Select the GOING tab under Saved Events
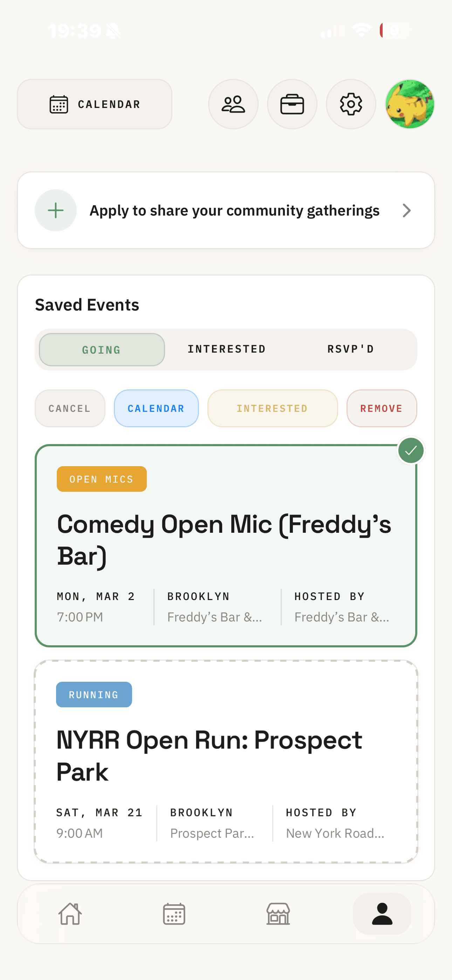Viewport: 452px width, 980px height. [x=101, y=349]
